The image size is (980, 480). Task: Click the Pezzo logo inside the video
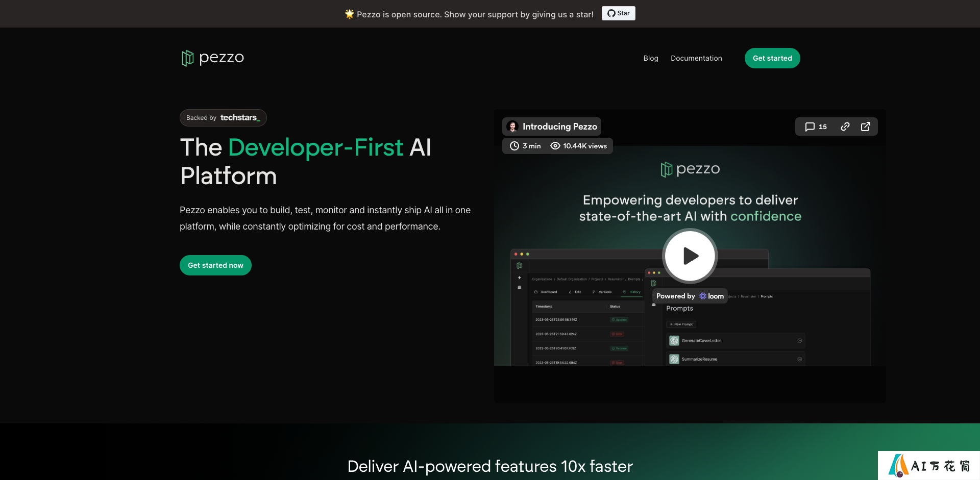coord(690,169)
